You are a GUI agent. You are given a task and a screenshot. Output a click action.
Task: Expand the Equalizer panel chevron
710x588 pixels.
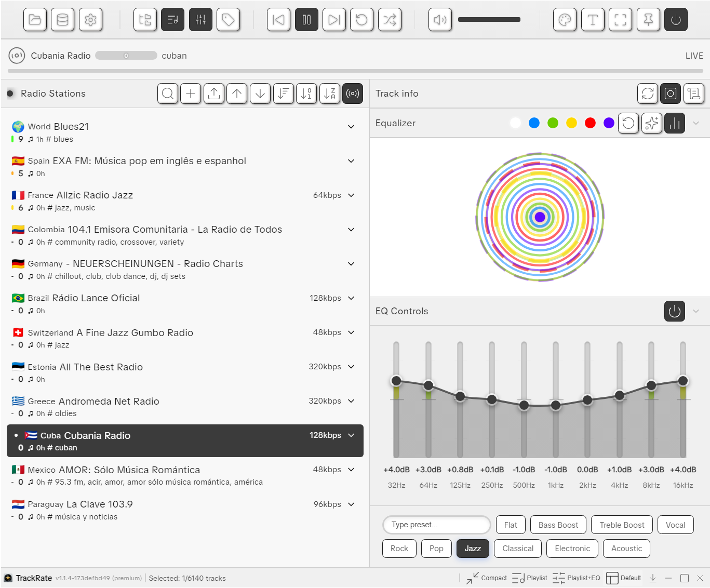click(696, 123)
